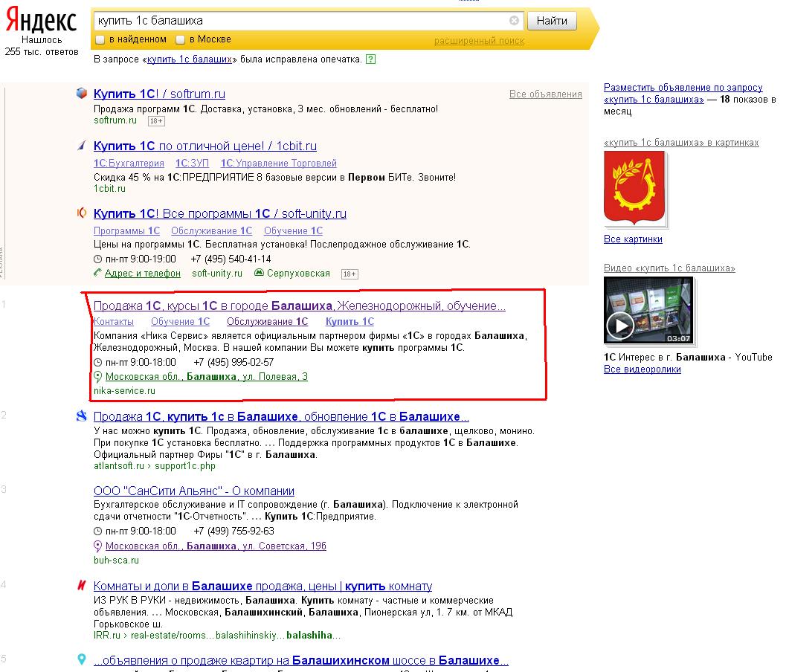
Task: Click the map pin icon by ул. Полевая, 3
Action: pos(97,376)
